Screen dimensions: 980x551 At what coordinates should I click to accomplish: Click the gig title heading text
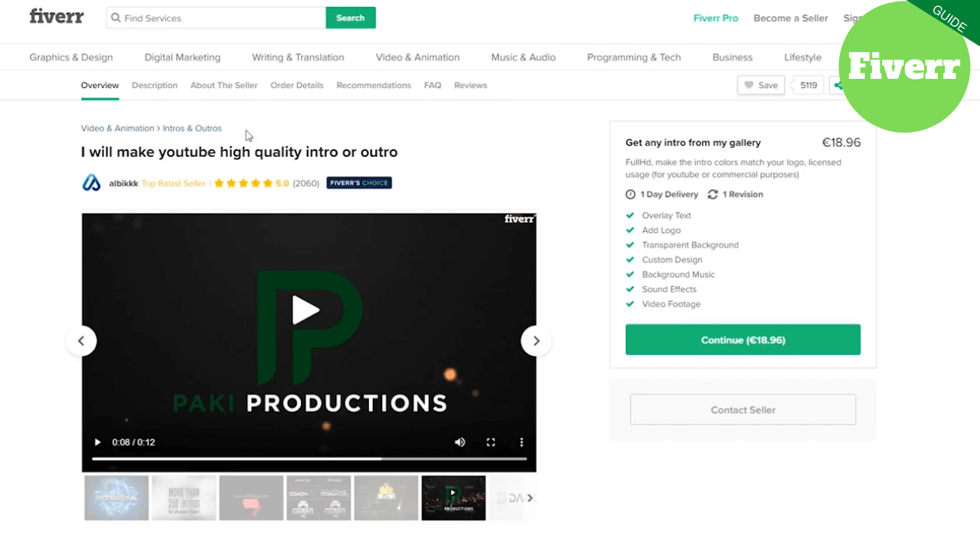click(x=240, y=152)
